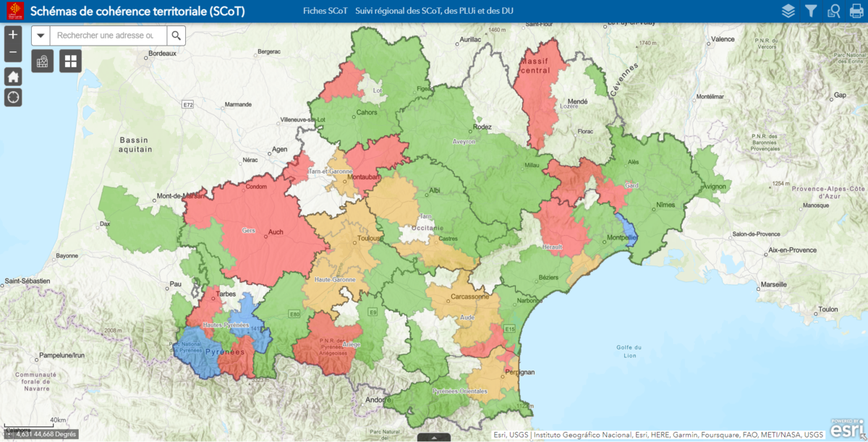Open the layer list panel
The image size is (868, 442).
[788, 11]
